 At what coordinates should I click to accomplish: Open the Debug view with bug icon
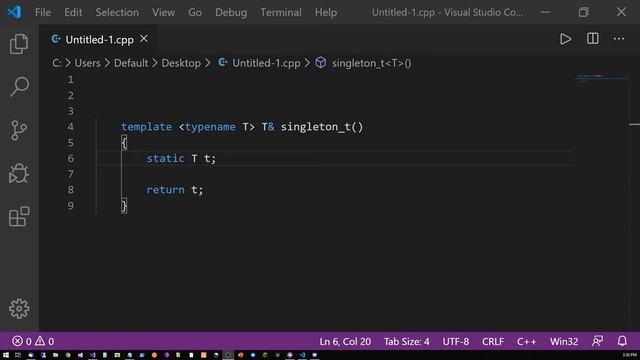19,173
